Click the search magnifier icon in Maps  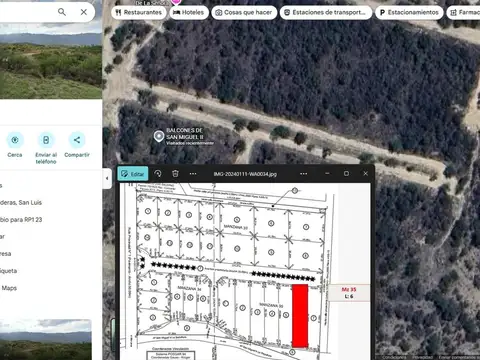pyautogui.click(x=62, y=12)
